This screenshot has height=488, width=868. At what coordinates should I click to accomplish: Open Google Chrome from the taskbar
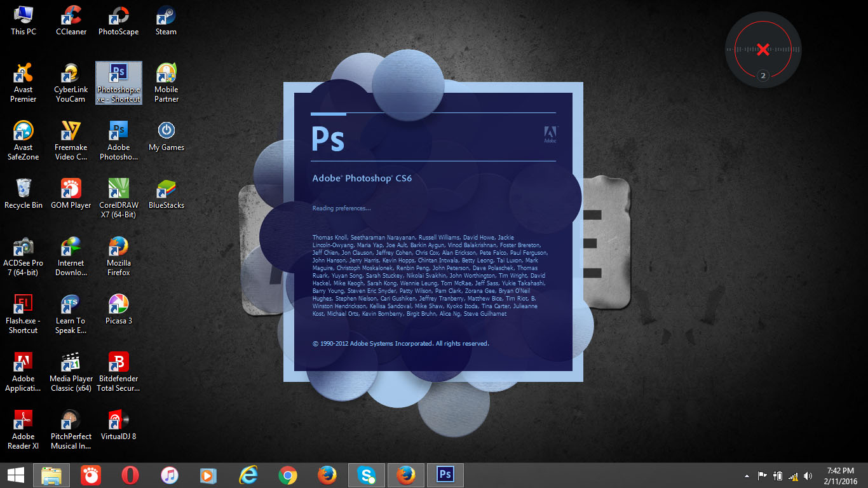pyautogui.click(x=288, y=475)
